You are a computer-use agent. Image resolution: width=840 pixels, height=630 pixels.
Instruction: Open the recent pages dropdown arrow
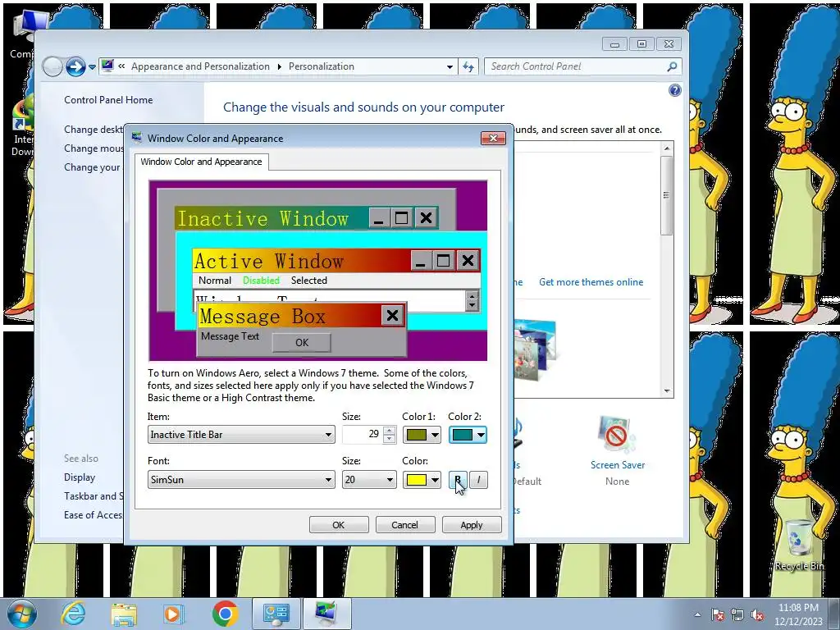[92, 67]
